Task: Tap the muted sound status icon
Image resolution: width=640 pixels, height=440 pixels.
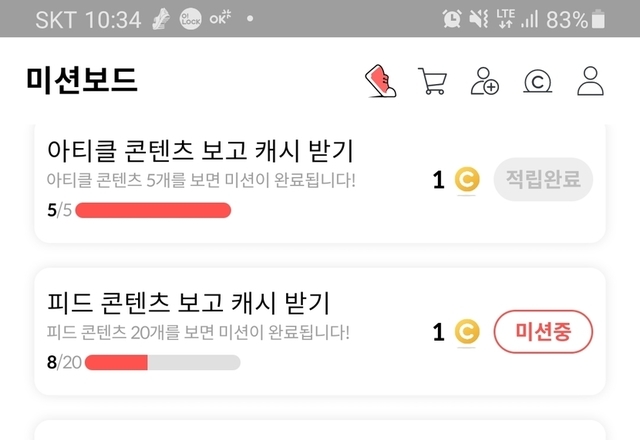Action: tap(480, 19)
